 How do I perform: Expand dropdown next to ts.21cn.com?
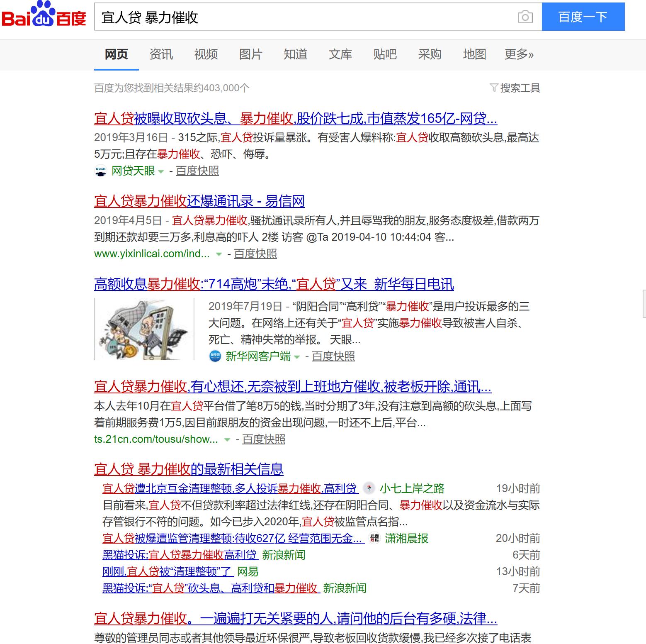[x=226, y=440]
